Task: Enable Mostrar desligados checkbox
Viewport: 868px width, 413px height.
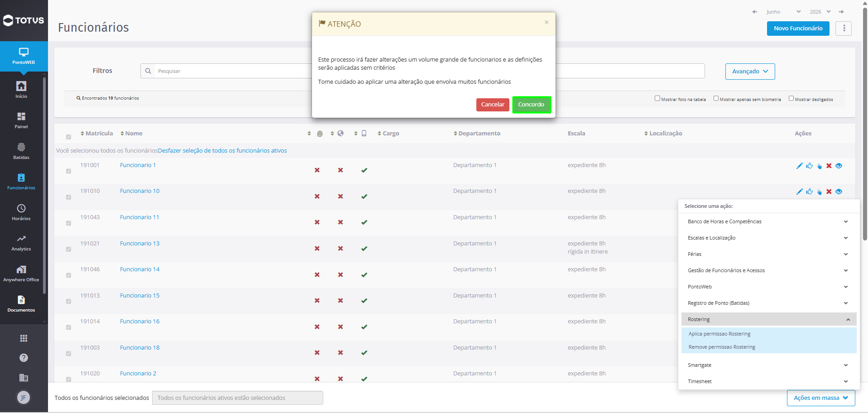Action: click(x=791, y=98)
